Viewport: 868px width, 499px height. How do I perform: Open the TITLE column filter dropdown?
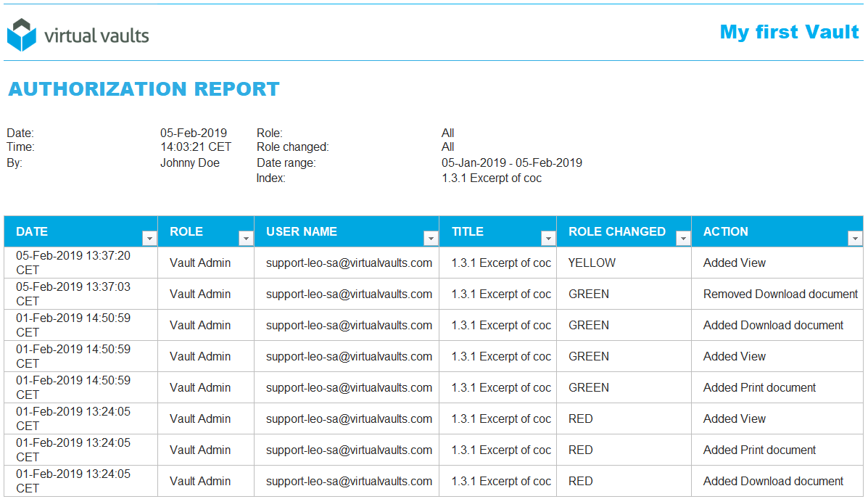click(548, 238)
